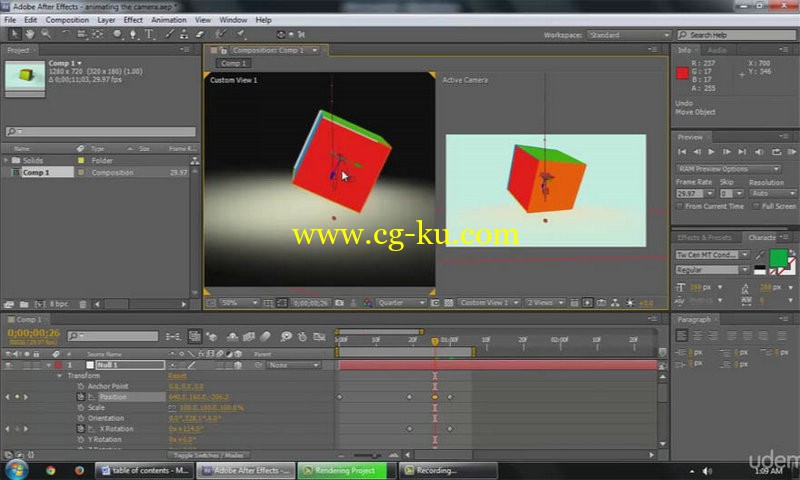Select the Brush tool
Screen dimensions: 800x480
[x=169, y=34]
